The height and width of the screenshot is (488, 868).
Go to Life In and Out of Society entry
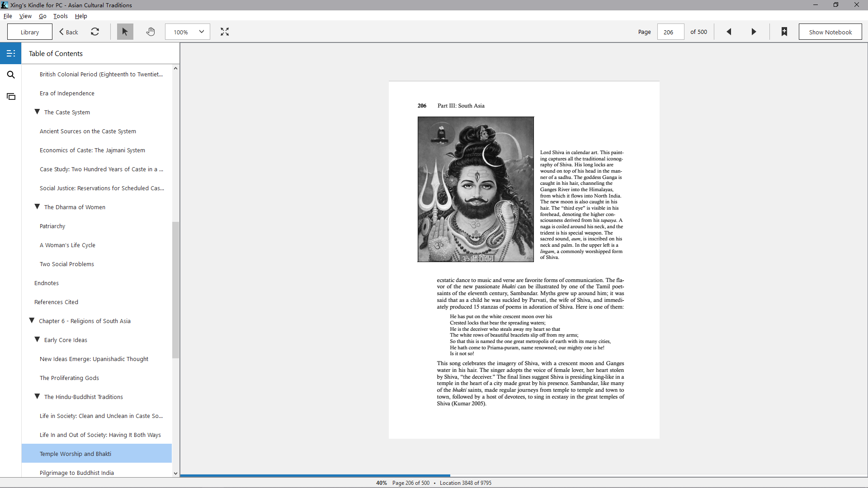click(x=100, y=435)
